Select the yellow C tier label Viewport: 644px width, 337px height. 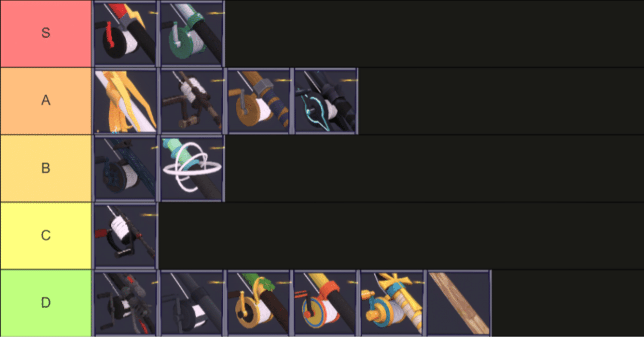click(x=46, y=236)
